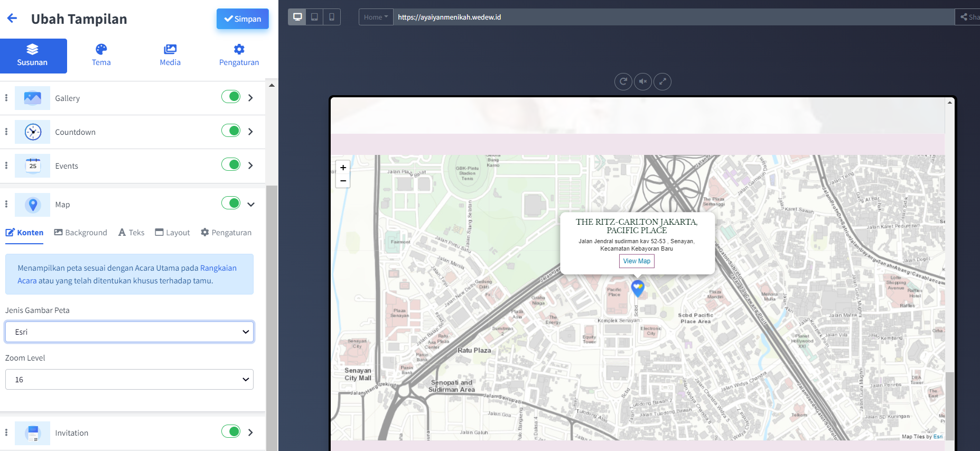The height and width of the screenshot is (451, 980).
Task: Open the Zoom Level dropdown
Action: (x=129, y=380)
